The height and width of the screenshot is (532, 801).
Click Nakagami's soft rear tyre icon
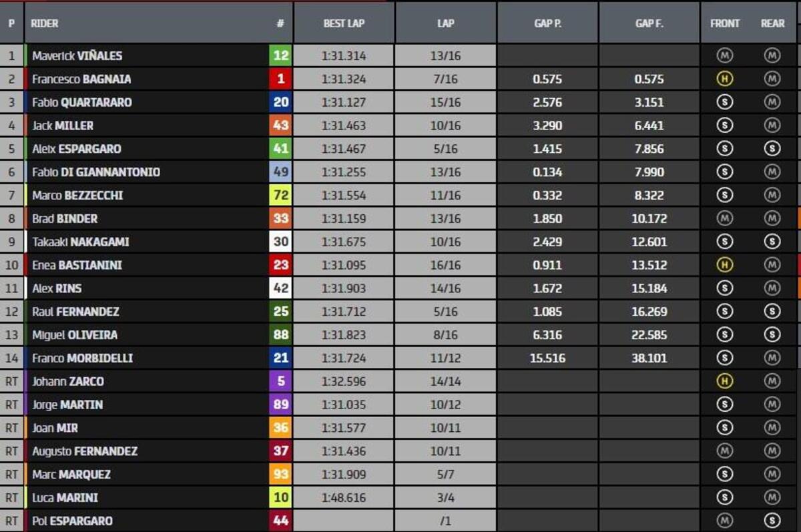[772, 242]
